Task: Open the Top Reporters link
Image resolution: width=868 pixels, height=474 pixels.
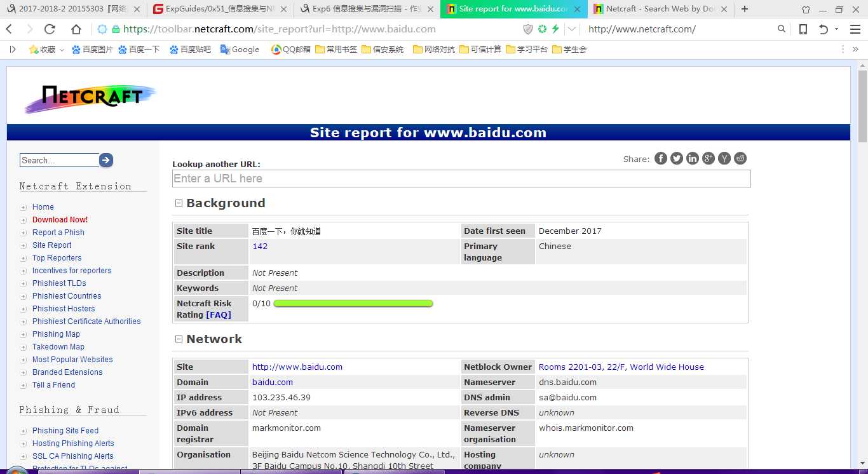Action: coord(57,258)
